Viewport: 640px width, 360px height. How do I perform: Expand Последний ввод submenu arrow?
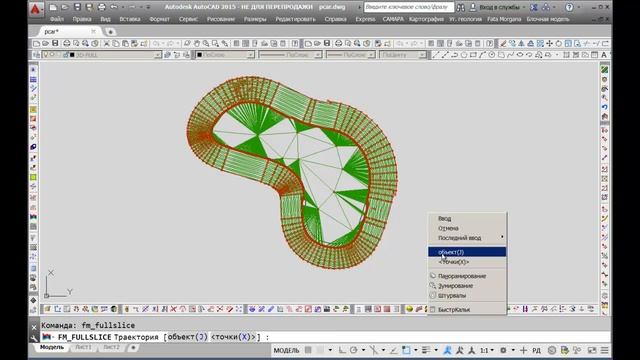pyautogui.click(x=502, y=237)
